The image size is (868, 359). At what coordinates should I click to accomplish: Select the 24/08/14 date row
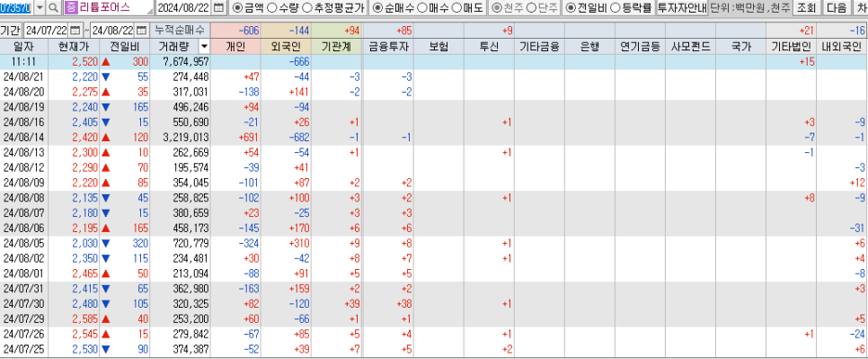pos(433,138)
